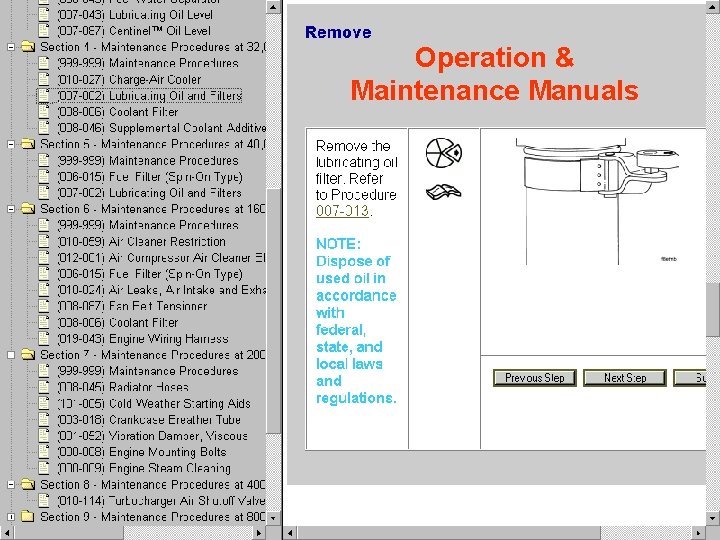Click the page icon beside Engine Steam Cleaning
This screenshot has width=720, height=540.
[x=44, y=468]
